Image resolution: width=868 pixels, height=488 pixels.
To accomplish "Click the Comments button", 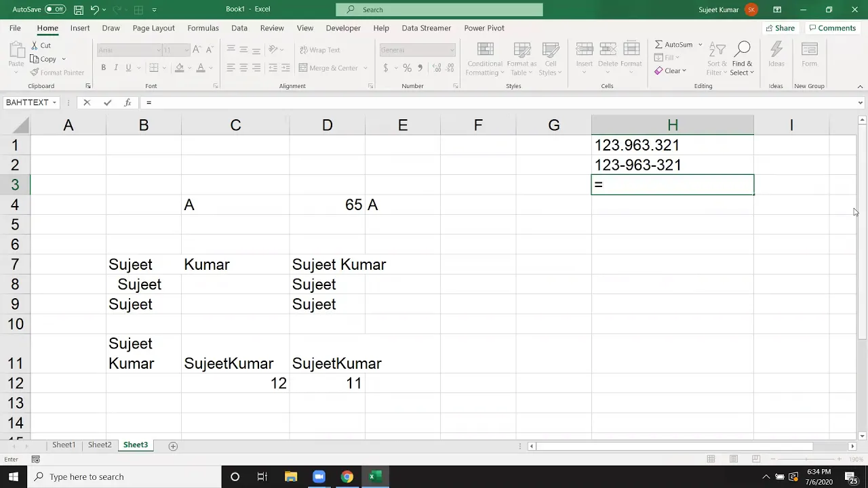I will pos(832,28).
